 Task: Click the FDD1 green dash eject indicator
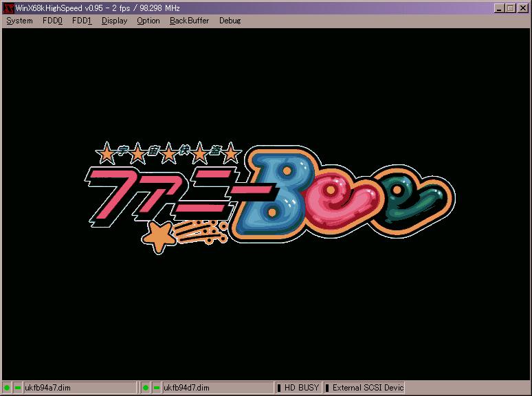pos(157,388)
